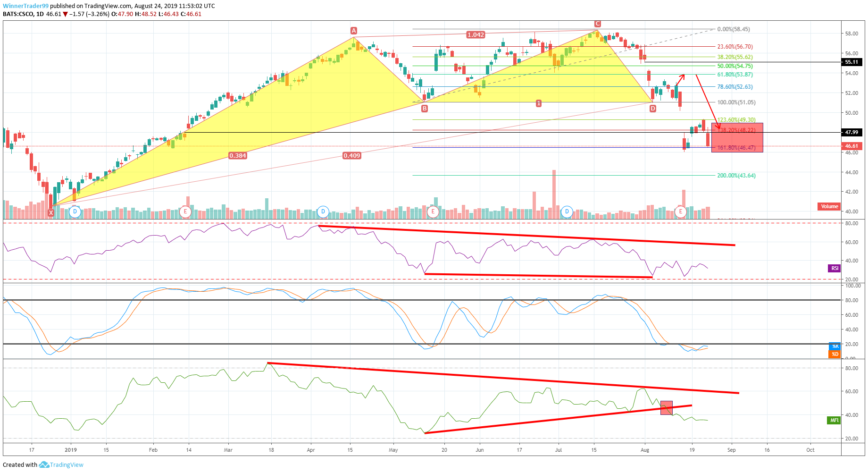Screen dimensions: 868x473
Task: Click the red 46.61 current price tag
Action: [851, 146]
